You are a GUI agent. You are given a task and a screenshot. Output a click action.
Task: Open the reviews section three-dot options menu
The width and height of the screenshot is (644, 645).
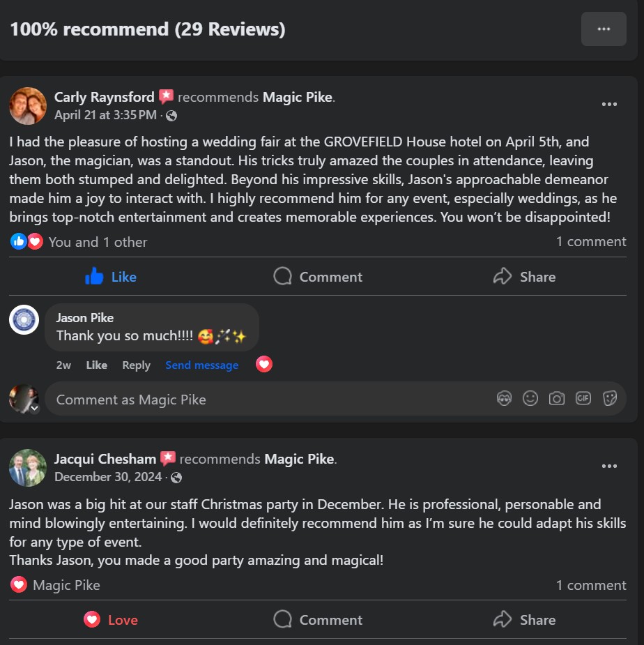click(604, 29)
